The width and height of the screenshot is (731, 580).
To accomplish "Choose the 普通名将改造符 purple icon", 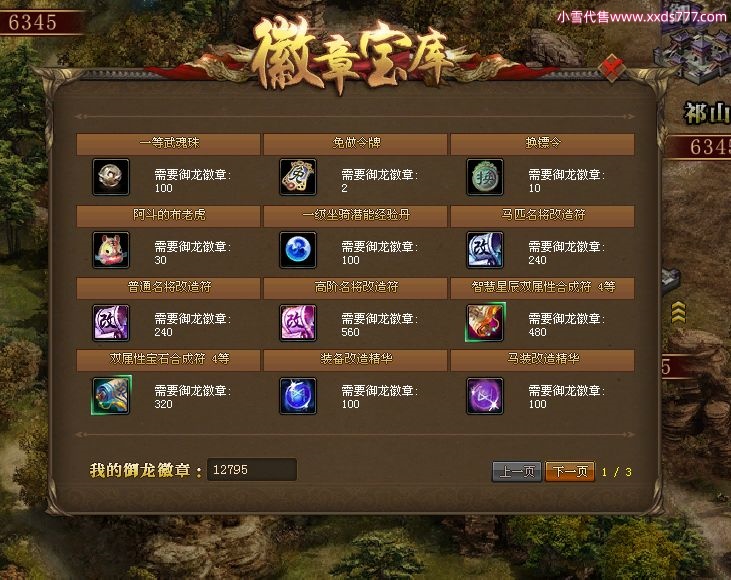I will (x=111, y=323).
